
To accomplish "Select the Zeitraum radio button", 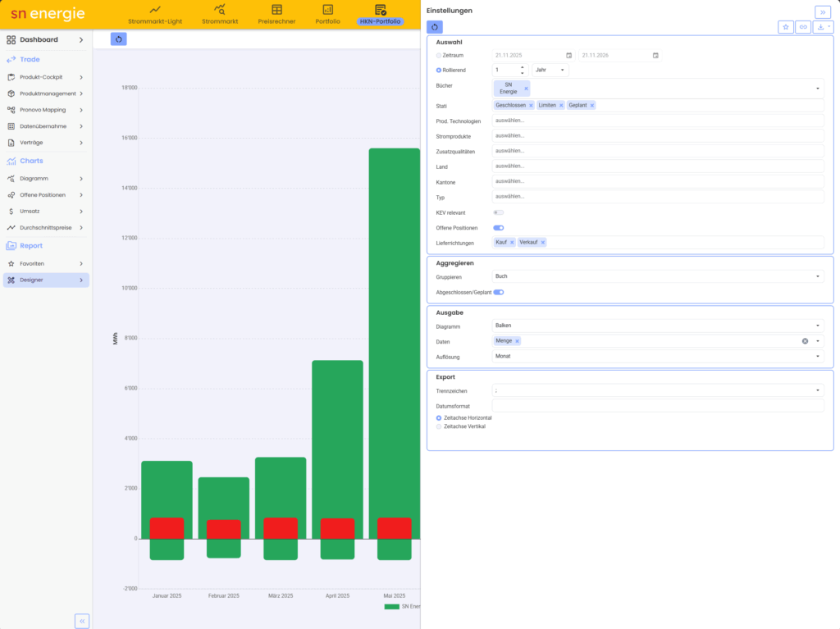I will point(439,55).
